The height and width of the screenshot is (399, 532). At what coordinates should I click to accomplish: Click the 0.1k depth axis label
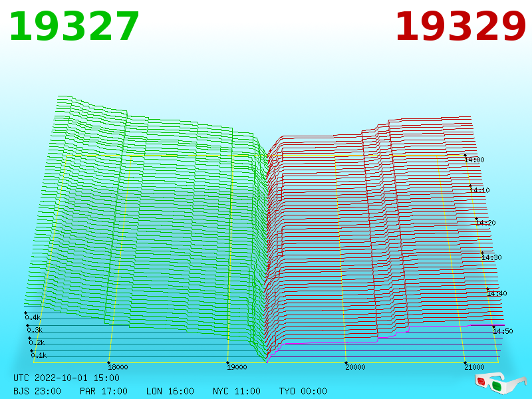[x=39, y=355]
